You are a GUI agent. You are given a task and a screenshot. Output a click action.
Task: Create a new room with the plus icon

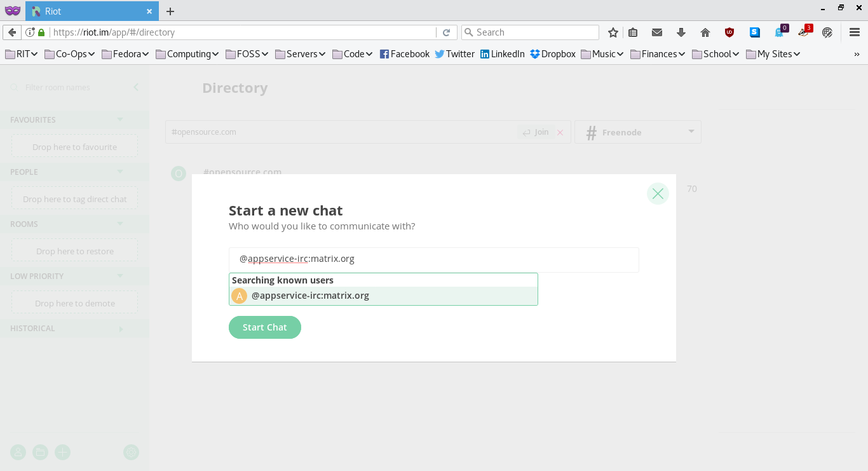(x=62, y=452)
